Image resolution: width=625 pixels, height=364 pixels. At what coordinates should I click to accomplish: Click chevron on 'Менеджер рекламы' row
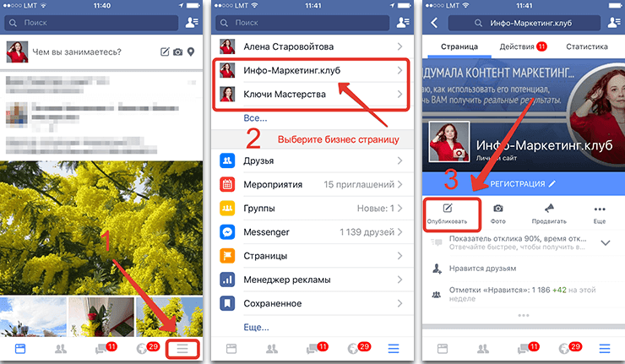(399, 280)
